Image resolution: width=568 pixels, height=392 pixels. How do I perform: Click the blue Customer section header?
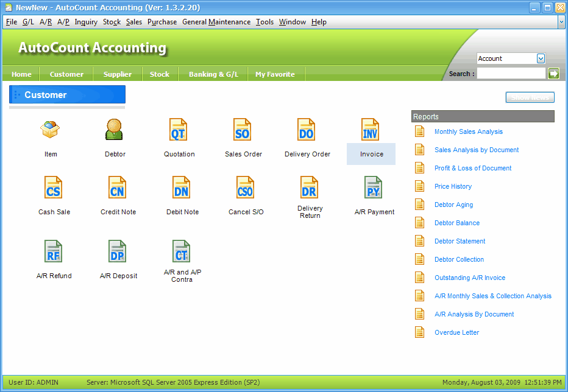click(68, 95)
